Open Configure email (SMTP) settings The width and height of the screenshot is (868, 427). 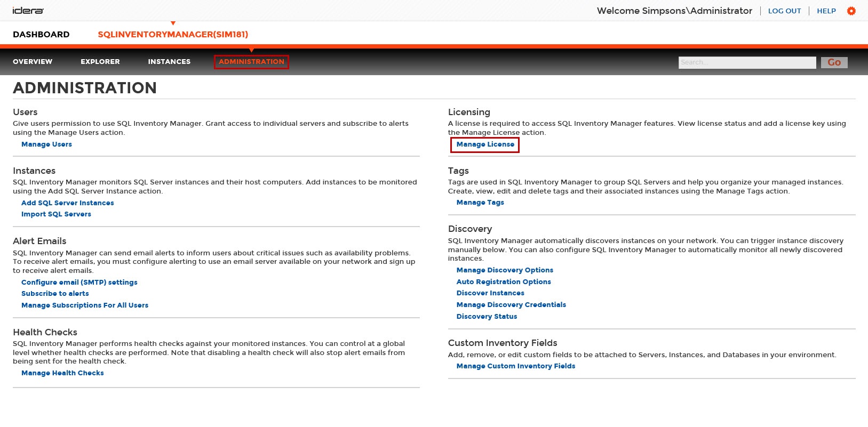(x=79, y=283)
